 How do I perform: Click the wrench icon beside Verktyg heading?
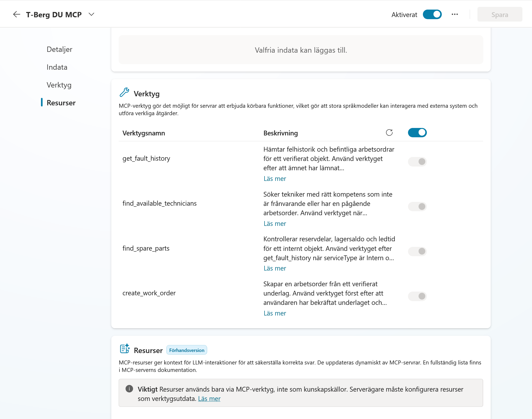point(124,93)
